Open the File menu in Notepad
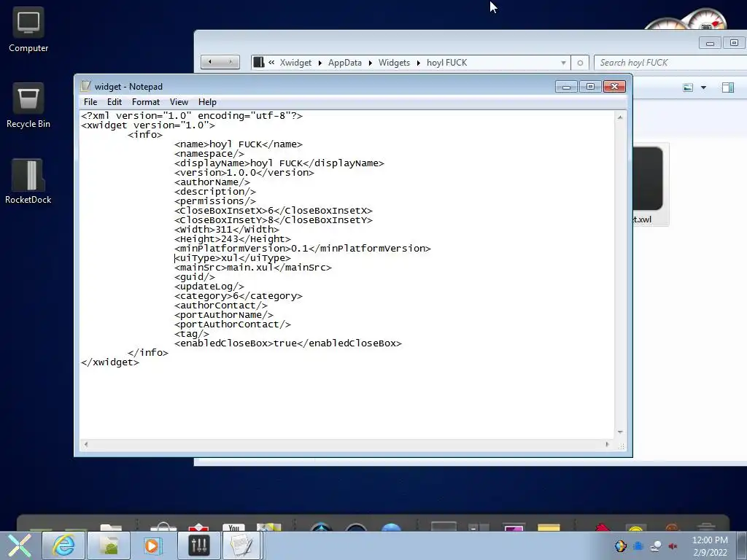This screenshot has width=747, height=560. (90, 102)
